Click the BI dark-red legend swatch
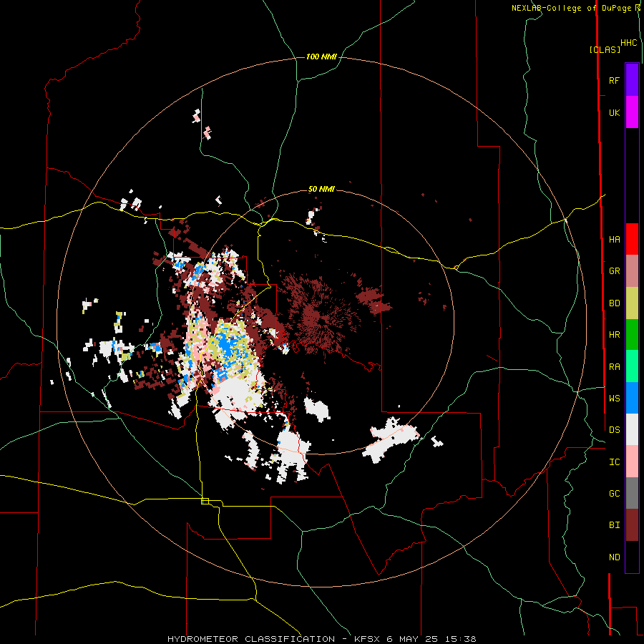644x644 pixels. [632, 525]
